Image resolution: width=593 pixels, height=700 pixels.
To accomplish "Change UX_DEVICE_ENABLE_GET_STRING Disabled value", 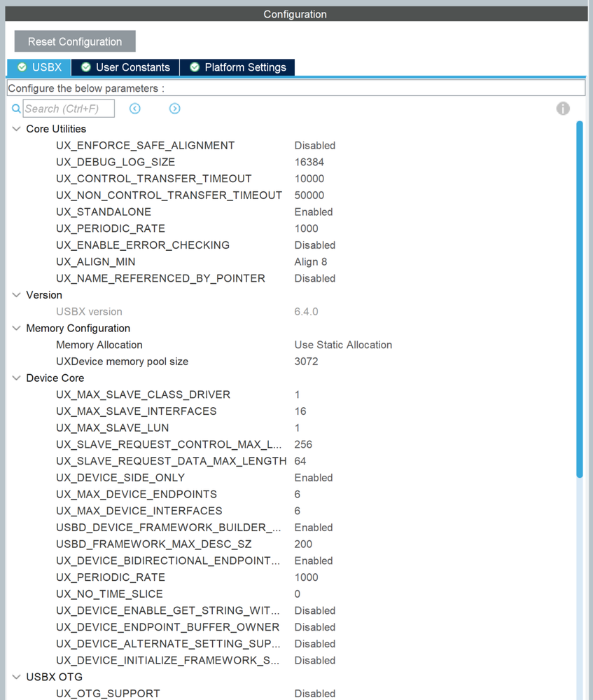I will click(x=314, y=611).
